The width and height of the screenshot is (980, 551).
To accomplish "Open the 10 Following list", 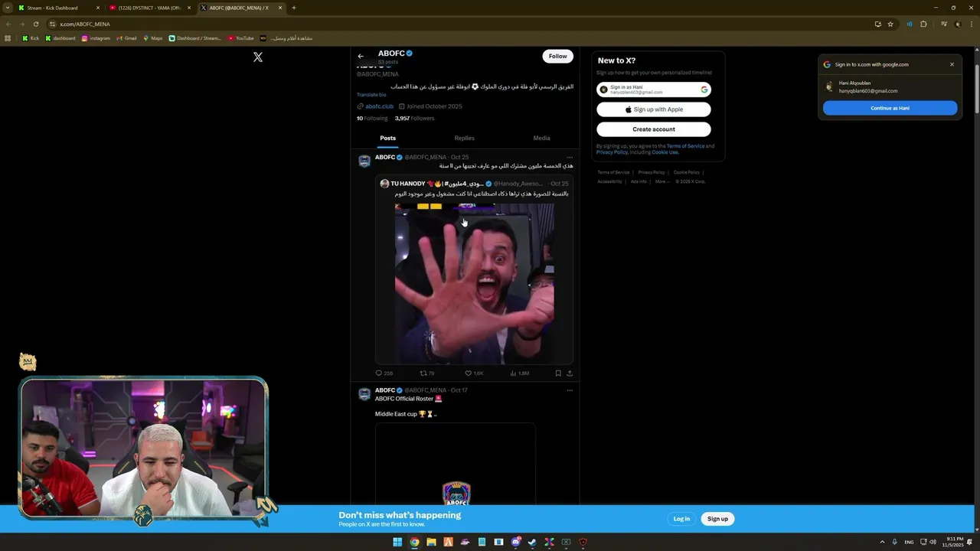I will 372,119.
